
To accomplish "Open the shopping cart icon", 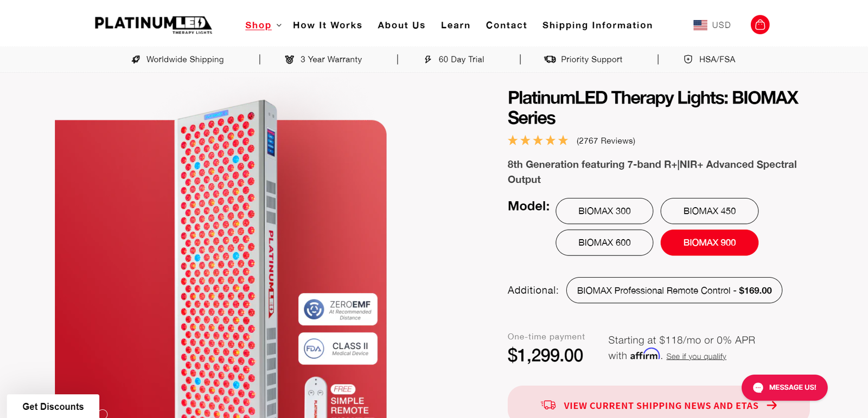I will coord(759,24).
